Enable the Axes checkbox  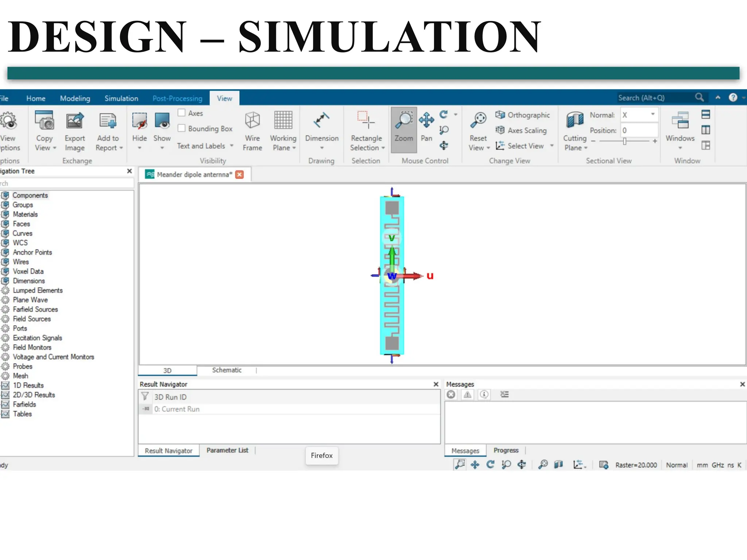[x=182, y=113]
